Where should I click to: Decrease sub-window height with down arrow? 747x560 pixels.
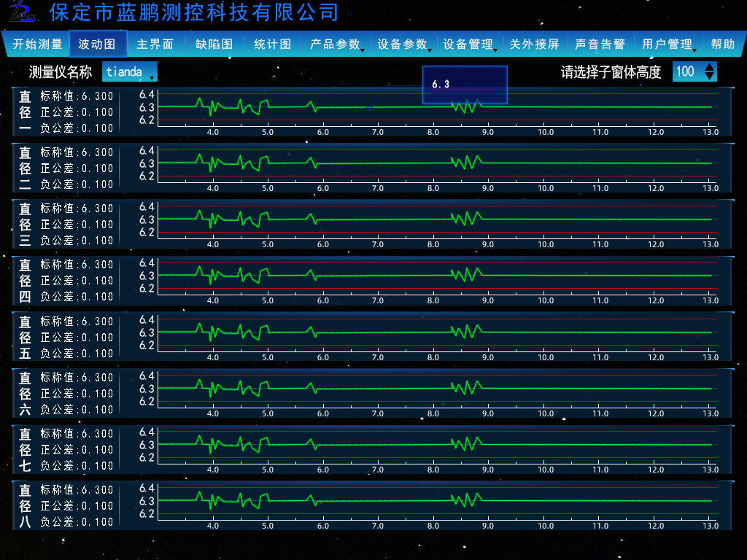click(x=710, y=76)
